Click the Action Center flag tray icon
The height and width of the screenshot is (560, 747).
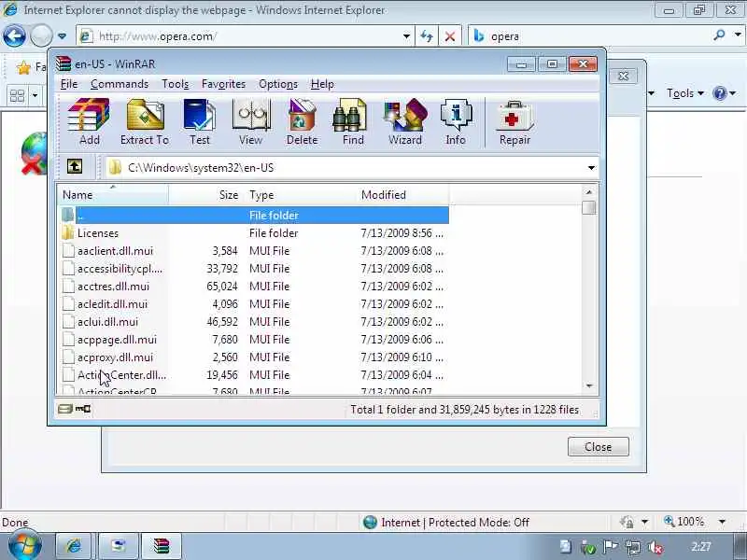tap(610, 547)
